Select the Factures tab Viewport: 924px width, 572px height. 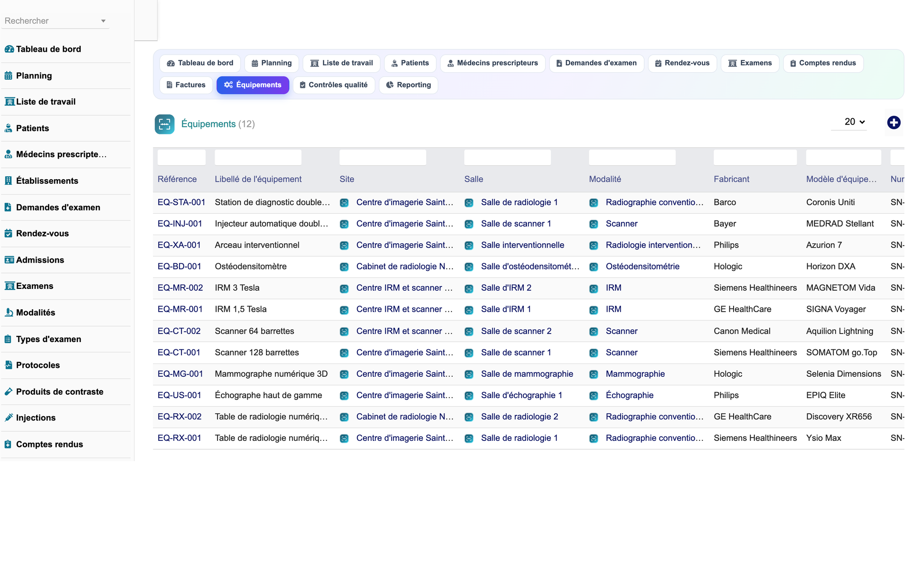186,85
